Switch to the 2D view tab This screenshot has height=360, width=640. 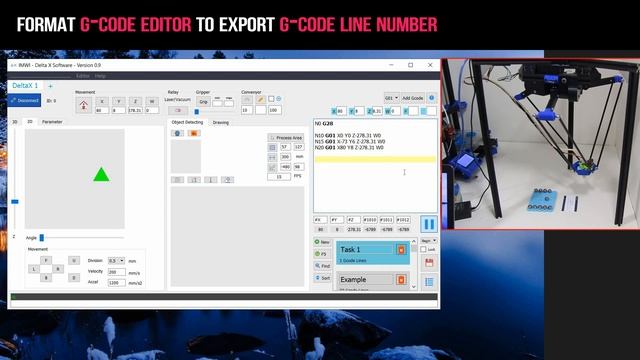30,122
